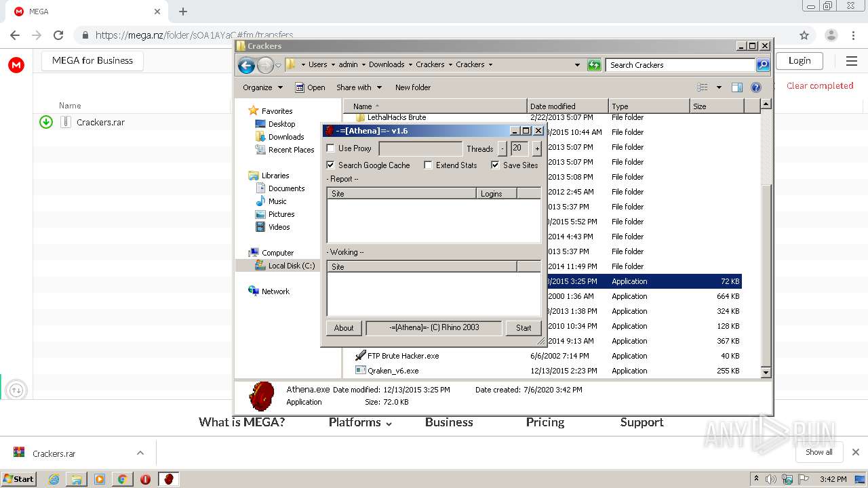Sort files by the Date modified column header
The image size is (868, 488).
pos(568,106)
